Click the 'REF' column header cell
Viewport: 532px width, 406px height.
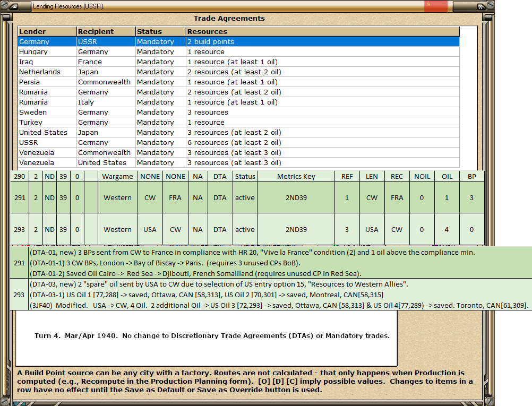[x=347, y=176]
